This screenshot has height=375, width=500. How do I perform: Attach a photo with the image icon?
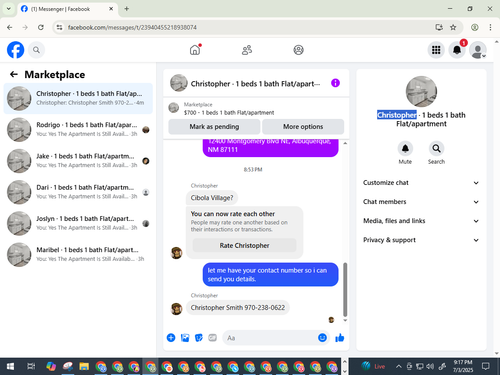pyautogui.click(x=185, y=338)
